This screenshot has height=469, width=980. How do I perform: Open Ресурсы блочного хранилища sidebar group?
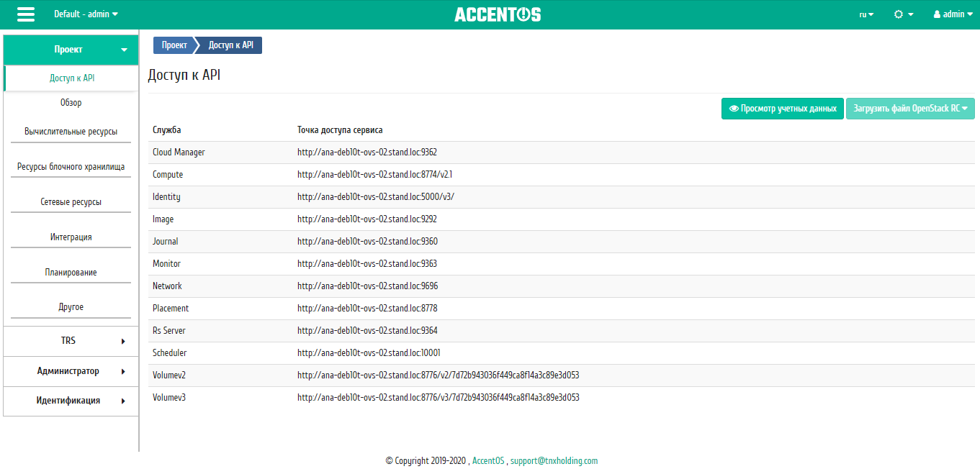point(71,167)
